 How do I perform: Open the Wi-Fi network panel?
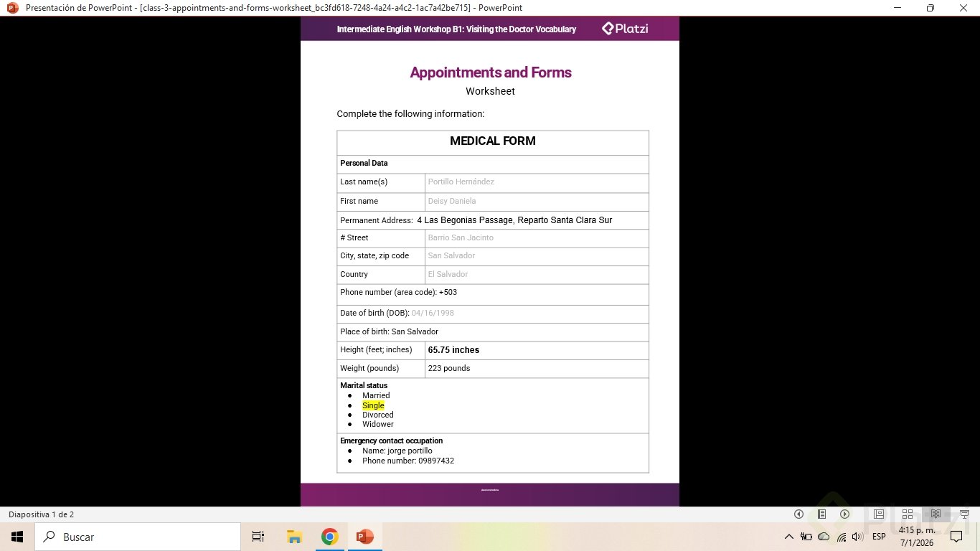pos(841,537)
